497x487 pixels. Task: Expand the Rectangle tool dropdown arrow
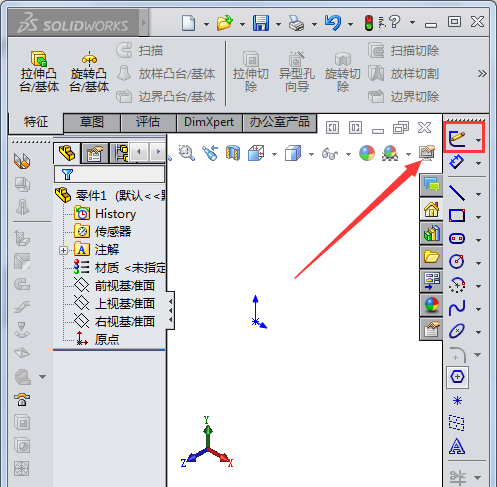point(478,217)
